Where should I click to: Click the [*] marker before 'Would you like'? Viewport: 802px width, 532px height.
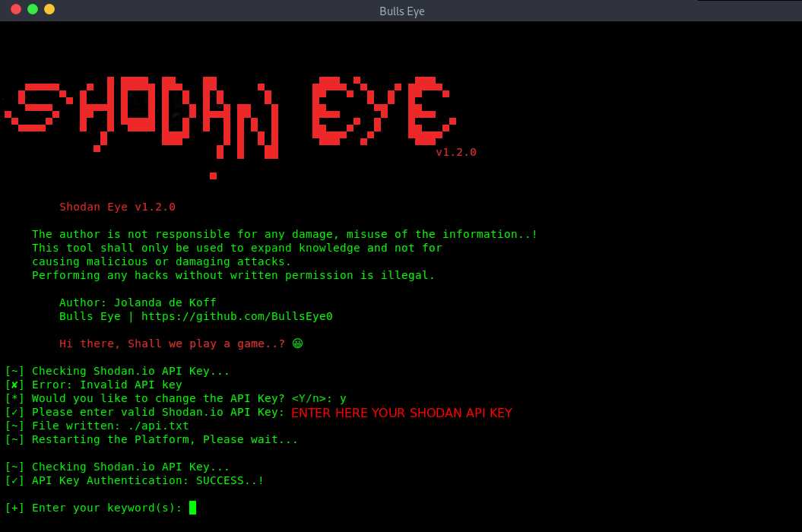(x=15, y=398)
